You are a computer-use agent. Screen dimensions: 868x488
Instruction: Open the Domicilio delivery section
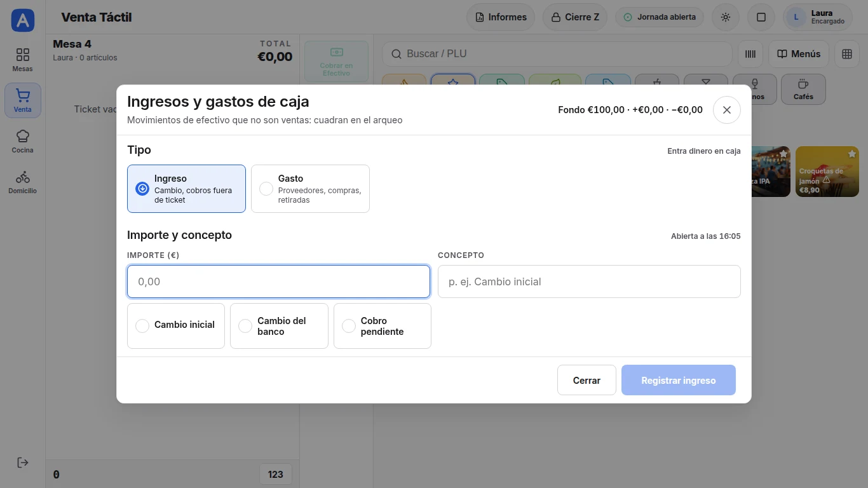[23, 182]
